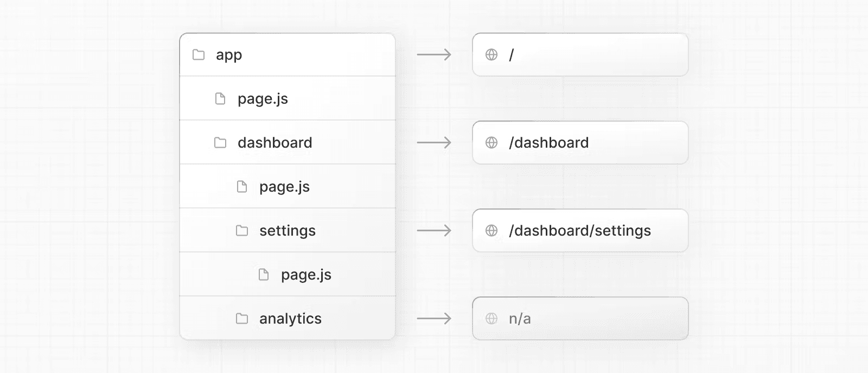Click the analytics folder icon
Screen dimensions: 868x373
pyautogui.click(x=242, y=319)
